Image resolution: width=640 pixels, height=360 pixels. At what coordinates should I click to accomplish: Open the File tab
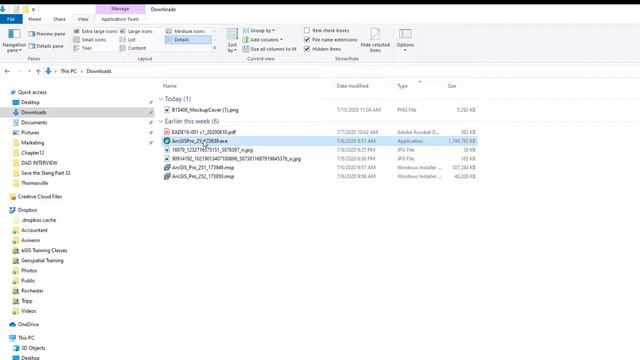pyautogui.click(x=11, y=19)
